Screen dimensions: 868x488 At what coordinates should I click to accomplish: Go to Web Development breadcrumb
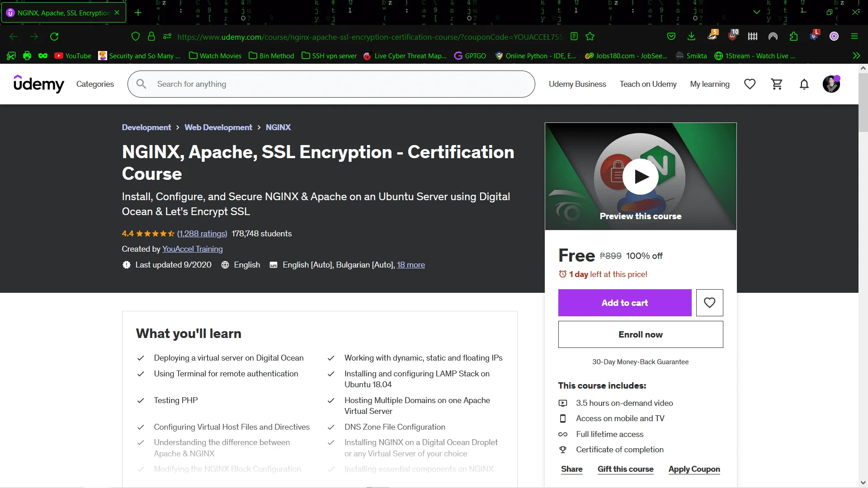pos(218,127)
